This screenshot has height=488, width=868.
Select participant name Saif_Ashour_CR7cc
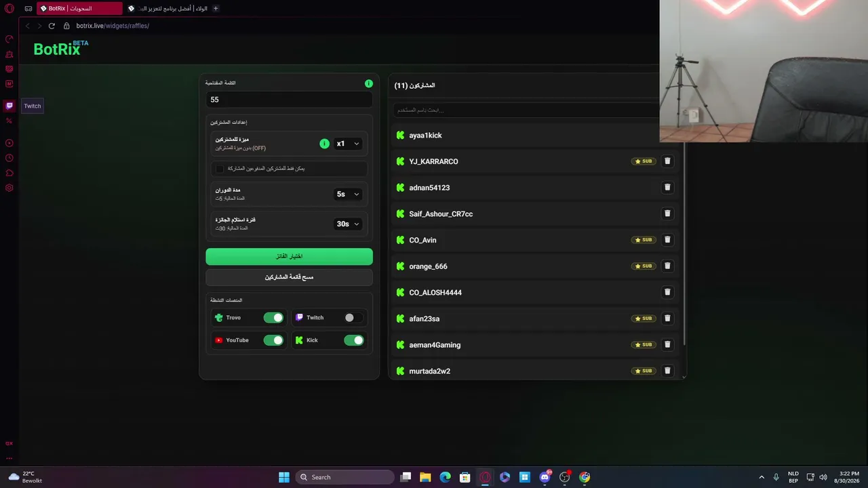point(441,214)
